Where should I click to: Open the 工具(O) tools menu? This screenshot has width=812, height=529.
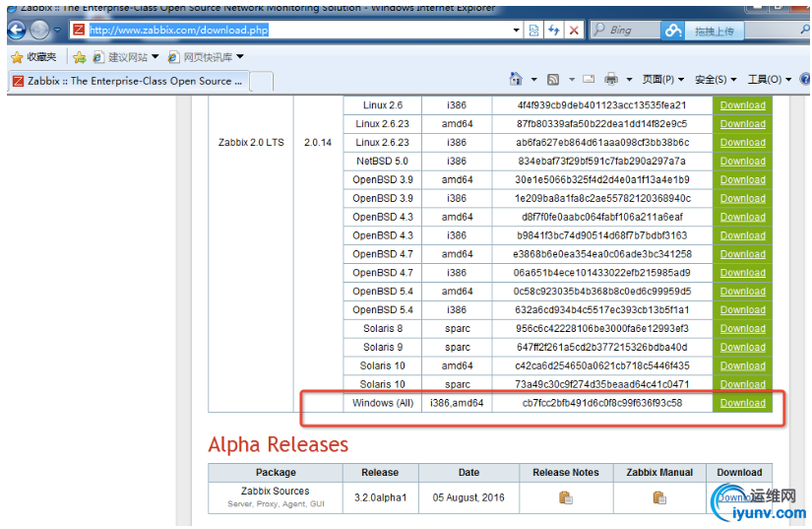pyautogui.click(x=769, y=79)
